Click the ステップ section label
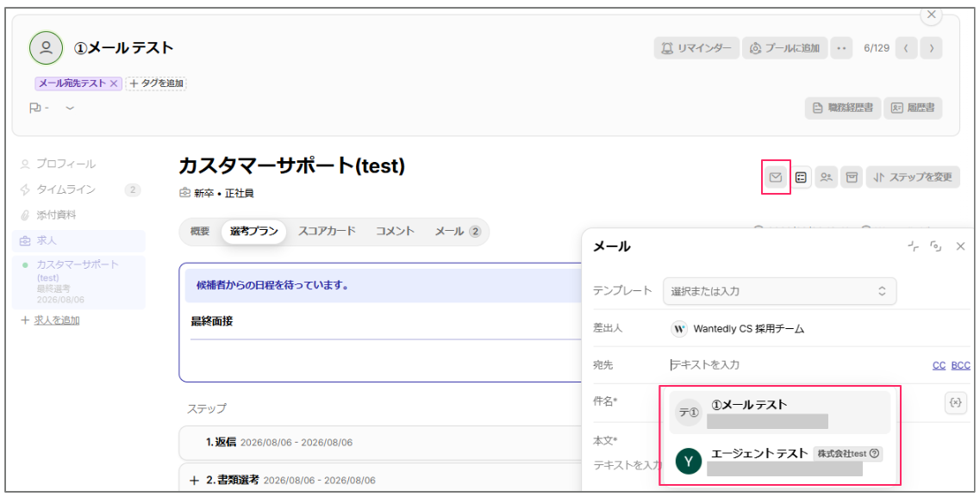Screen dimensions: 980x497 [x=207, y=408]
